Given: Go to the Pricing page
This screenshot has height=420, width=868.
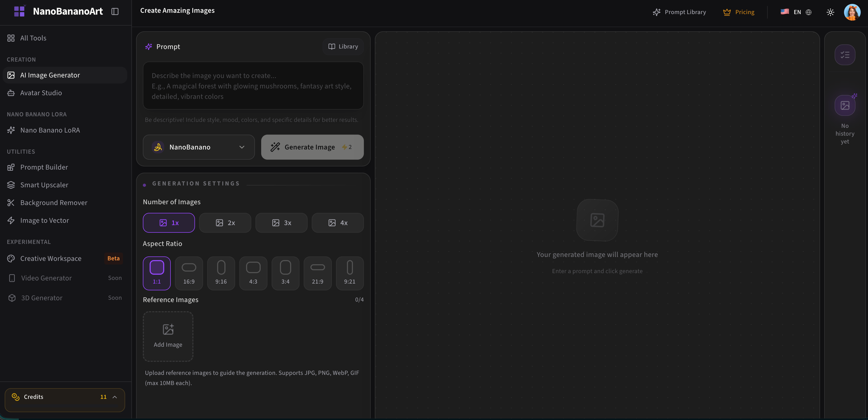Looking at the screenshot, I should 739,12.
